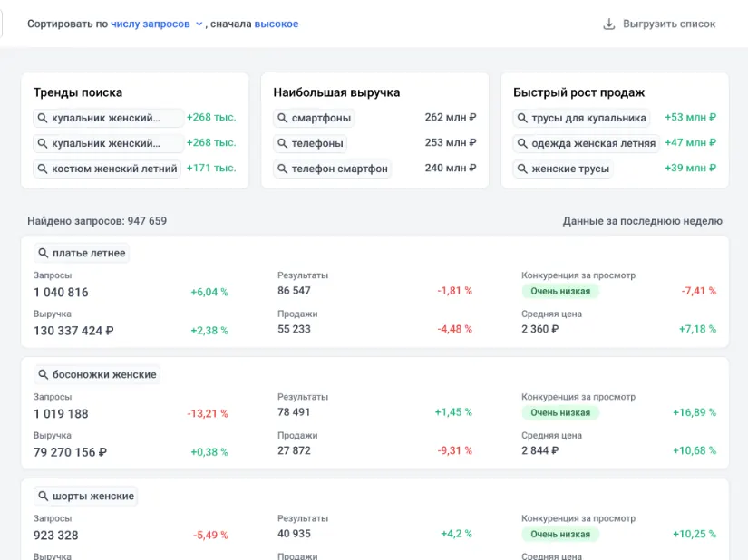Click the числу запросов sort link
Screen dimensions: 748x560
pyautogui.click(x=151, y=24)
